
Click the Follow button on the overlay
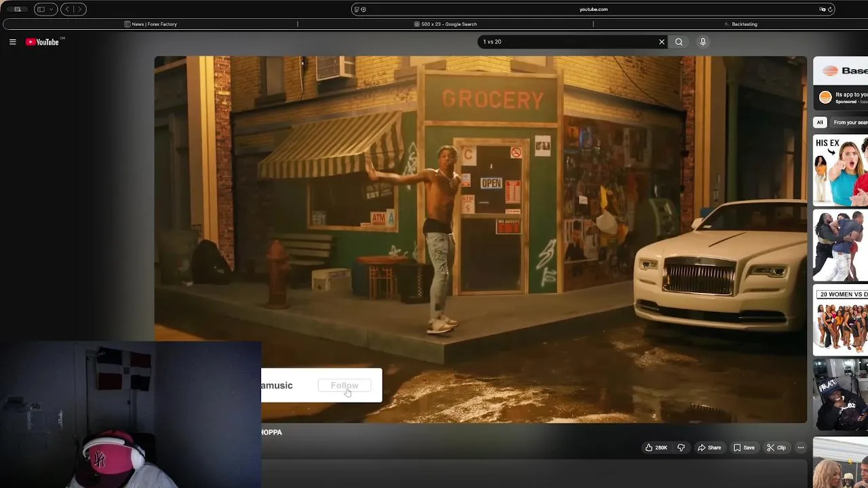point(344,386)
